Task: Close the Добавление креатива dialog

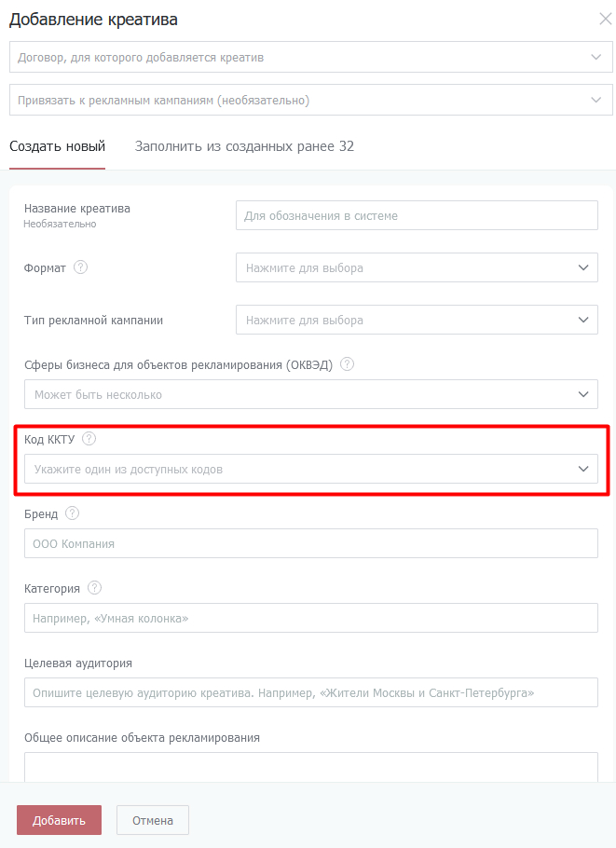Action: 605,19
